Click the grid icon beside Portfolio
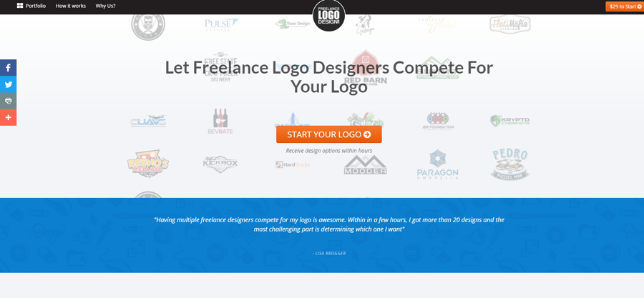This screenshot has width=644, height=298. pyautogui.click(x=20, y=6)
